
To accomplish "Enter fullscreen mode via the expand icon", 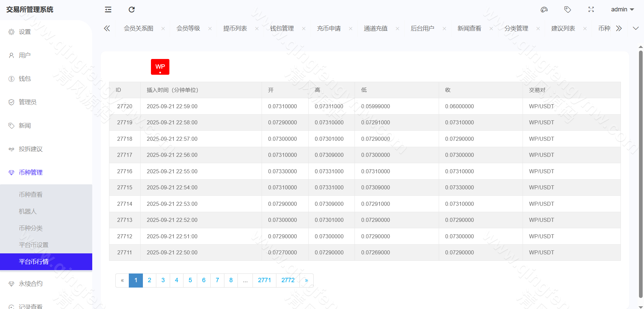I will (591, 9).
